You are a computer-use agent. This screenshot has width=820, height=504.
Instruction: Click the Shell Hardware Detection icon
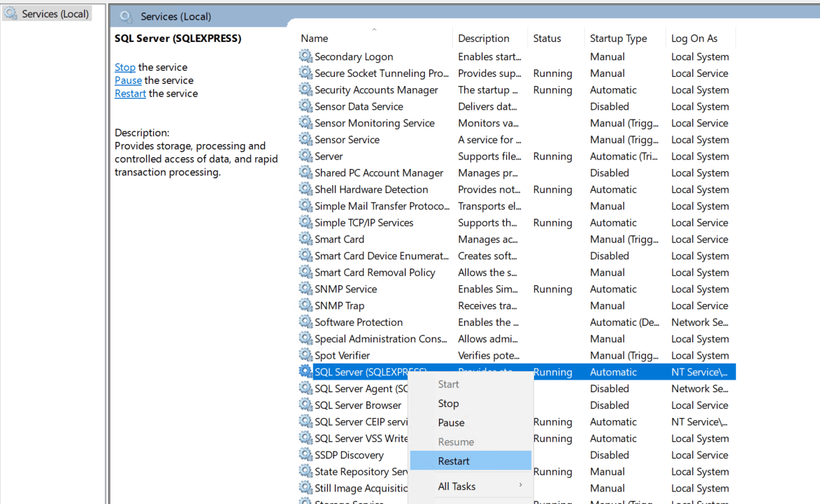point(305,189)
